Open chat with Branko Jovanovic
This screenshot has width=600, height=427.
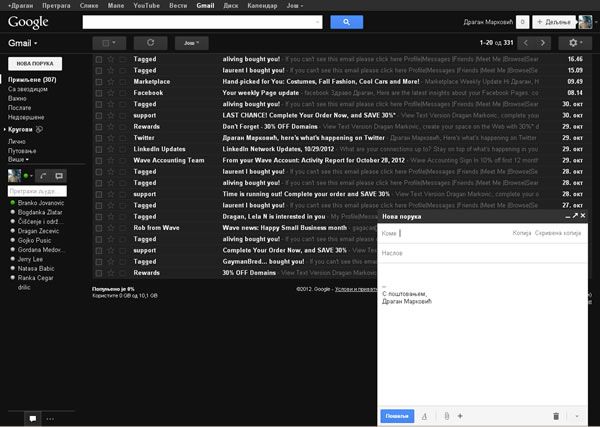41,203
